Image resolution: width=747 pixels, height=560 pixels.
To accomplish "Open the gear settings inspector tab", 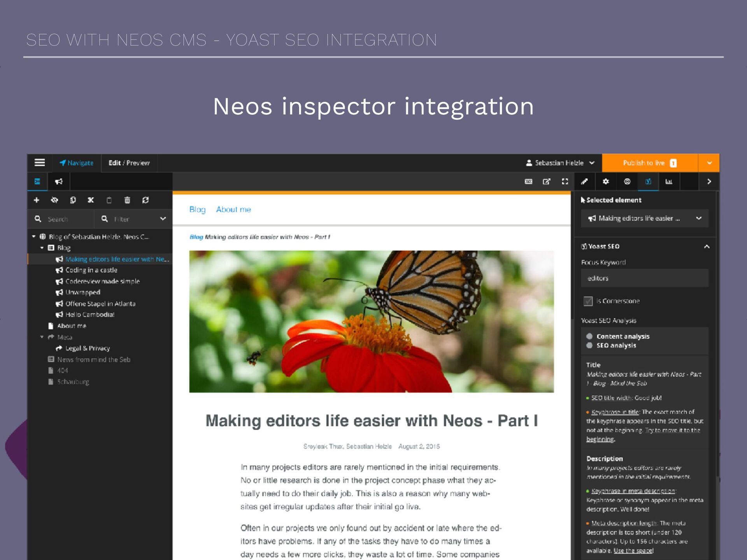I will (606, 181).
